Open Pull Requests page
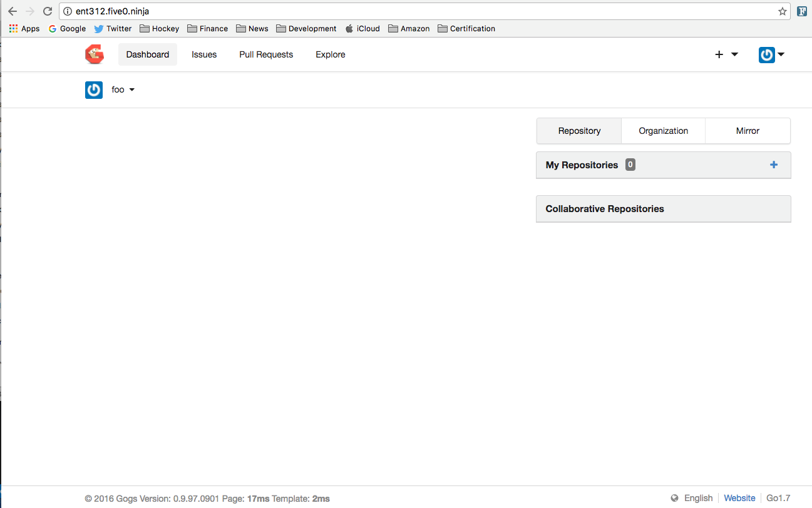Viewport: 812px width, 508px height. click(x=266, y=54)
